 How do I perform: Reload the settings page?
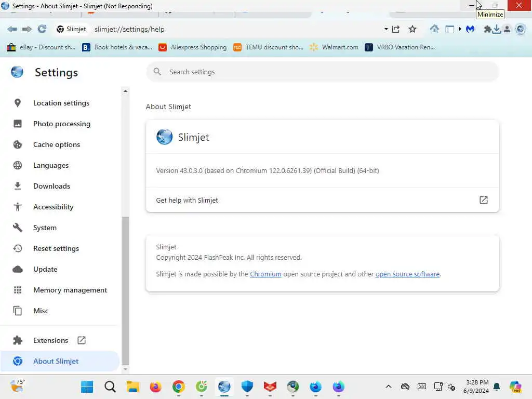click(42, 29)
